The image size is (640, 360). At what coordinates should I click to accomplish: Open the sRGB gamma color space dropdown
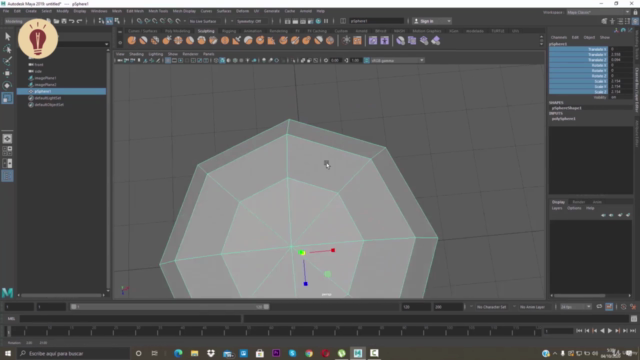(398, 60)
